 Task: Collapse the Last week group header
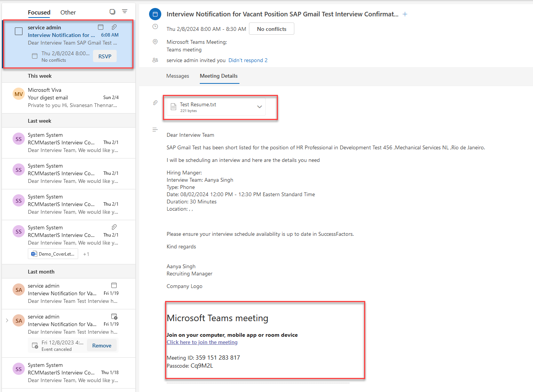[69, 121]
